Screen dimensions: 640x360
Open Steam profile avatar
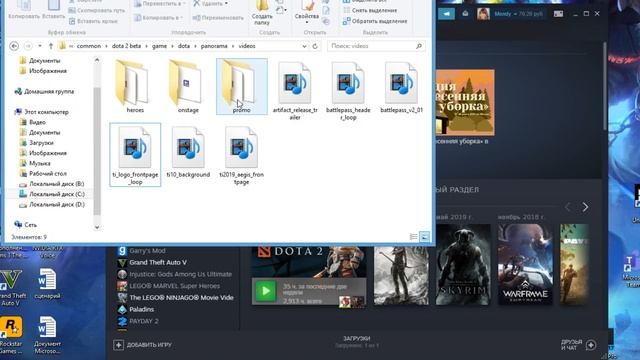pyautogui.click(x=484, y=14)
